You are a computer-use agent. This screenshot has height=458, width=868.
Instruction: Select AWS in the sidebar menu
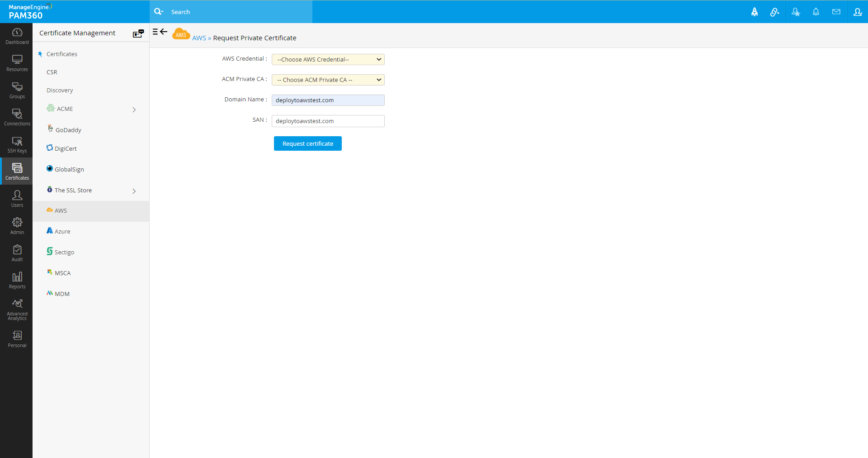pos(61,210)
